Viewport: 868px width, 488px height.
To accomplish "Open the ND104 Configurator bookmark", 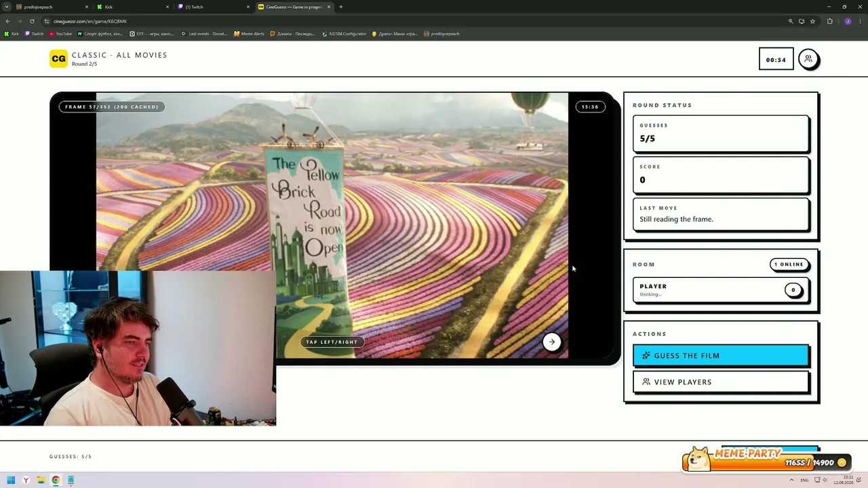I will 344,33.
